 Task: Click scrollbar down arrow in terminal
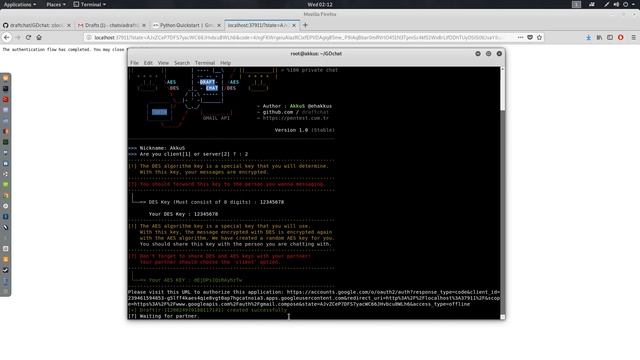pos(502,317)
